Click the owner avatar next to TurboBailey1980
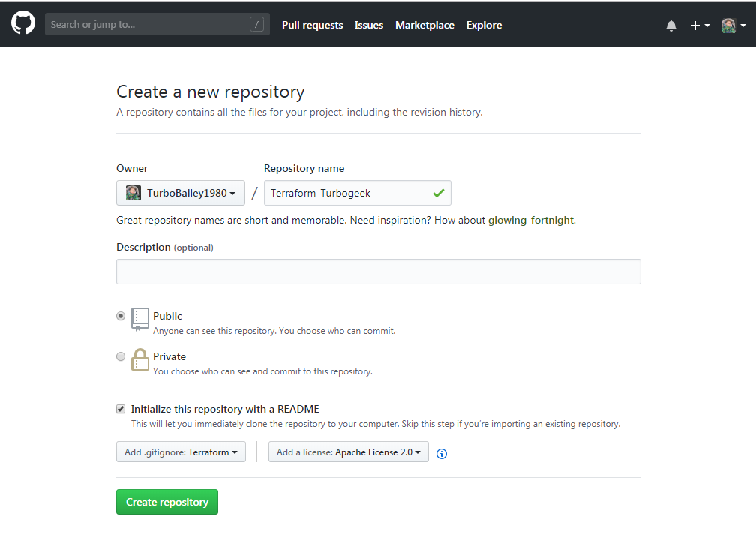The image size is (756, 547). point(133,193)
